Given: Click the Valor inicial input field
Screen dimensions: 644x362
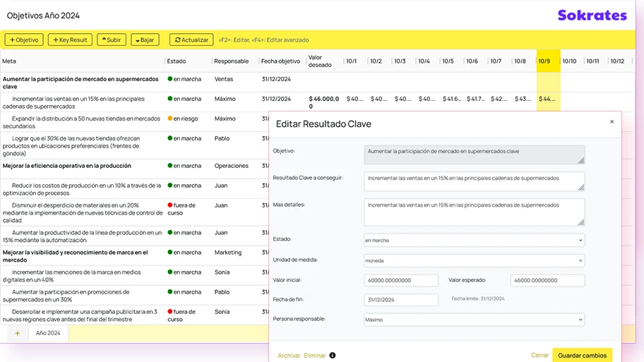Looking at the screenshot, I should 401,280.
